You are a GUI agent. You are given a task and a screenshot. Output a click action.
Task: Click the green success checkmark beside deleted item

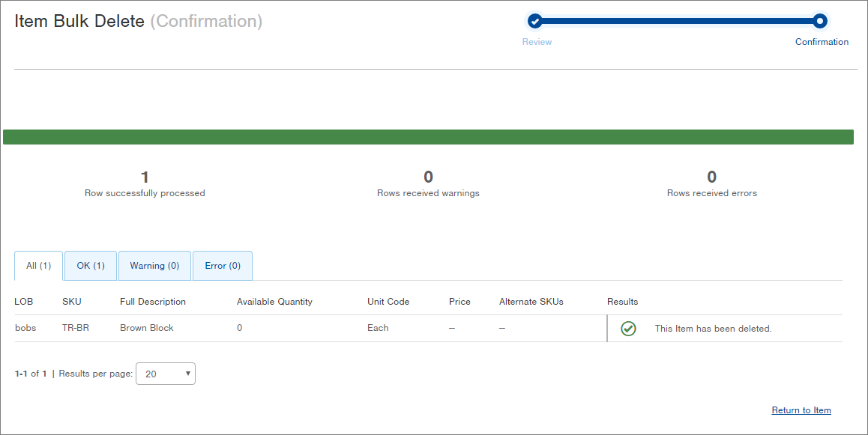tap(628, 328)
